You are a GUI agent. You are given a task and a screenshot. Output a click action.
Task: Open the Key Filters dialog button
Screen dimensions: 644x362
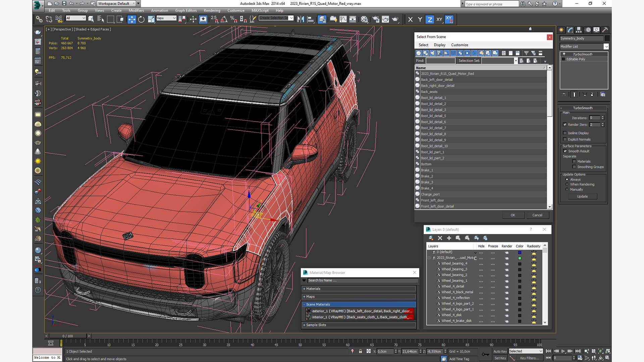(530, 358)
